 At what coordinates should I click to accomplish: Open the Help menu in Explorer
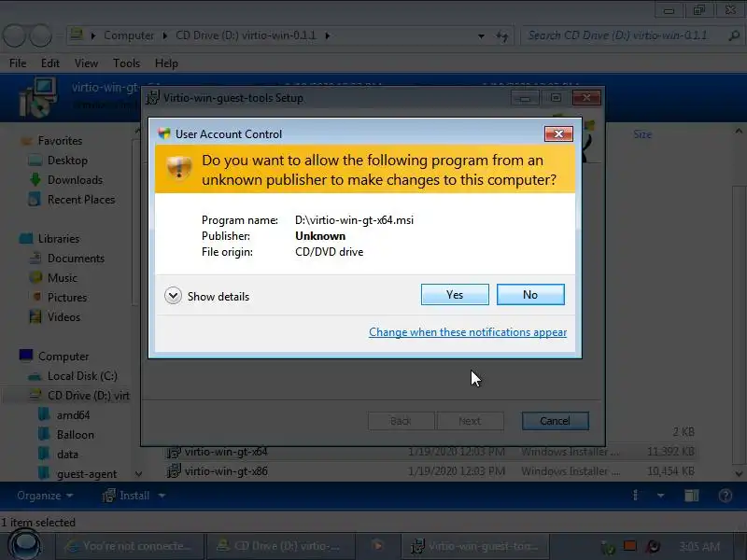click(166, 63)
